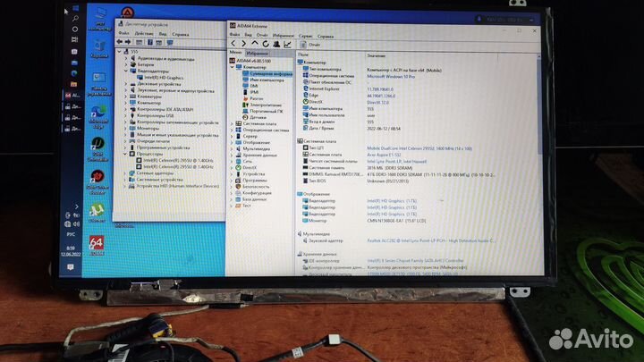Screen dimensions: 644x362
Task: Open the notification center icon
Action: 71,267
